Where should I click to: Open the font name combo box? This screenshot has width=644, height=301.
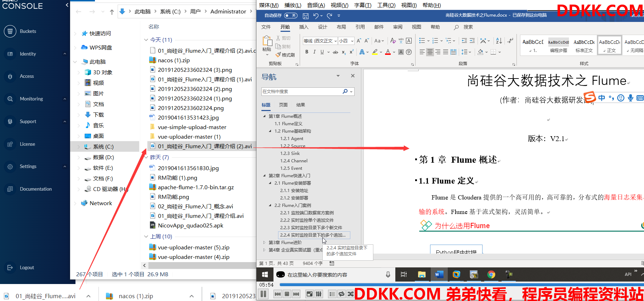[320, 41]
